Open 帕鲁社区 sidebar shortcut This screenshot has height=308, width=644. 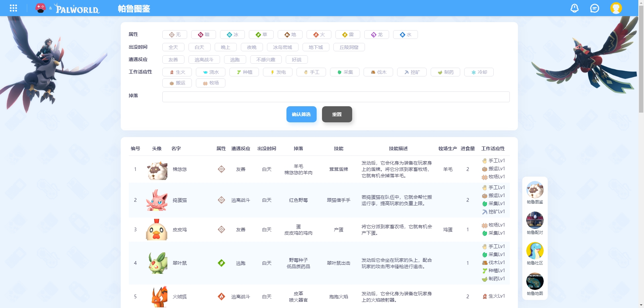tap(535, 254)
